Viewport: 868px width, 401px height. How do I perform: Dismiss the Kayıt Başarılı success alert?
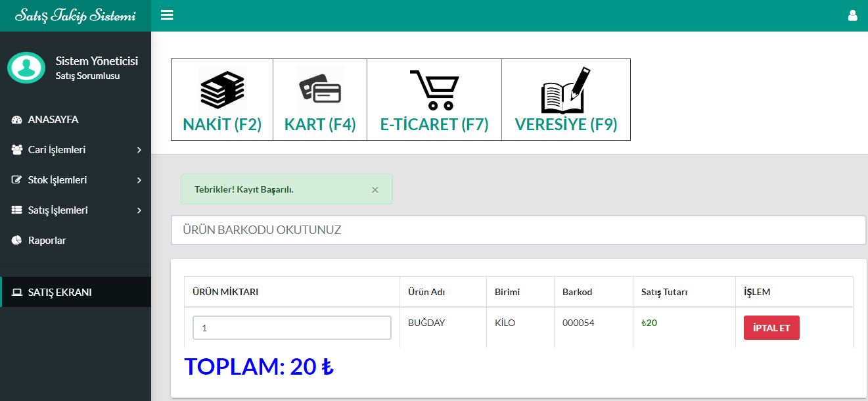[x=375, y=189]
